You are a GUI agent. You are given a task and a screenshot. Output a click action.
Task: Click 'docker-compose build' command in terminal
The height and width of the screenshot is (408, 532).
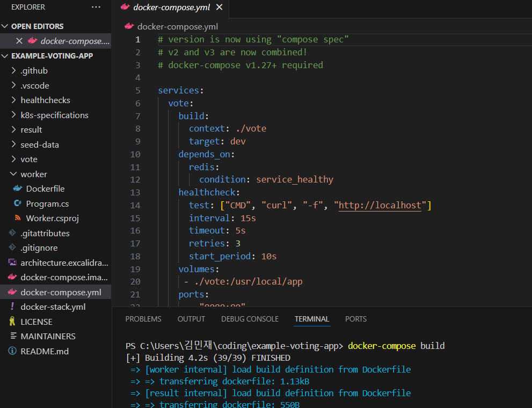[x=396, y=346]
